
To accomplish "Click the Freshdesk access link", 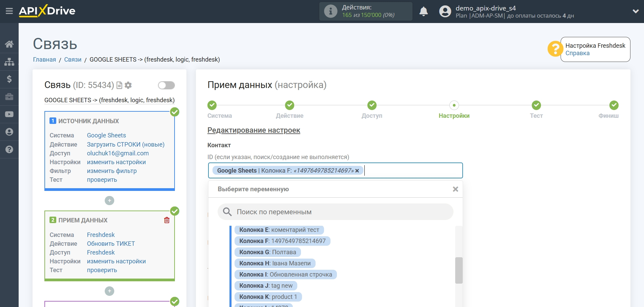I will [101, 253].
